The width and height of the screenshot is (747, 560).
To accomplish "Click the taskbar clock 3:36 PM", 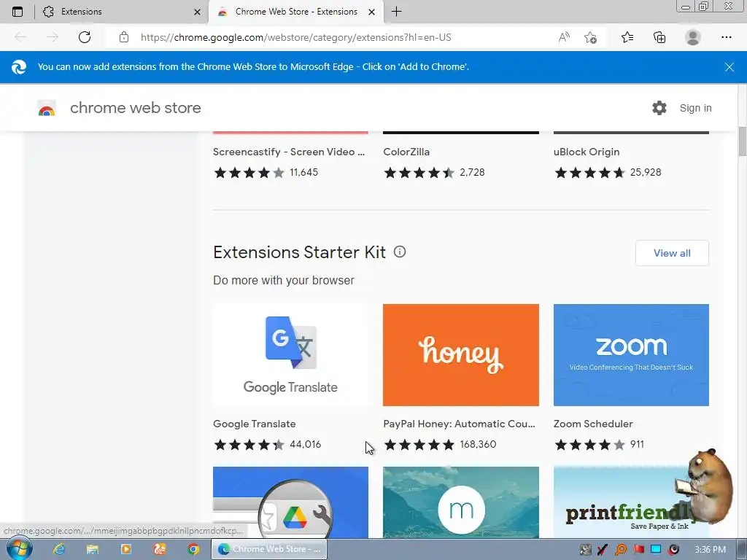I will click(710, 550).
